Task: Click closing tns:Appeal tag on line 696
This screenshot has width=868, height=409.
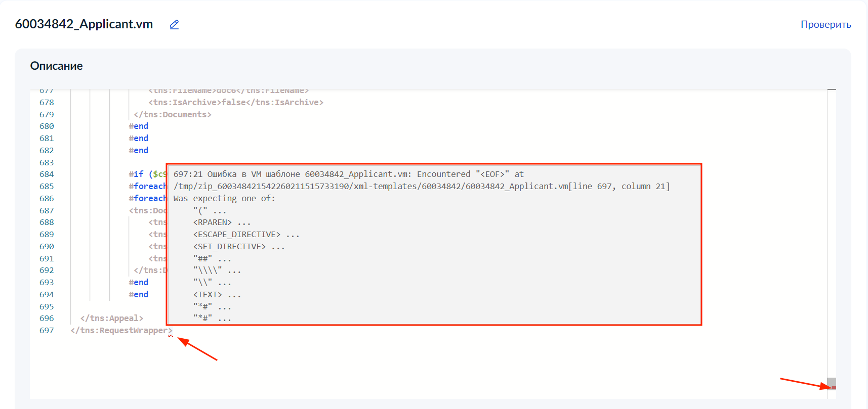Action: 112,319
